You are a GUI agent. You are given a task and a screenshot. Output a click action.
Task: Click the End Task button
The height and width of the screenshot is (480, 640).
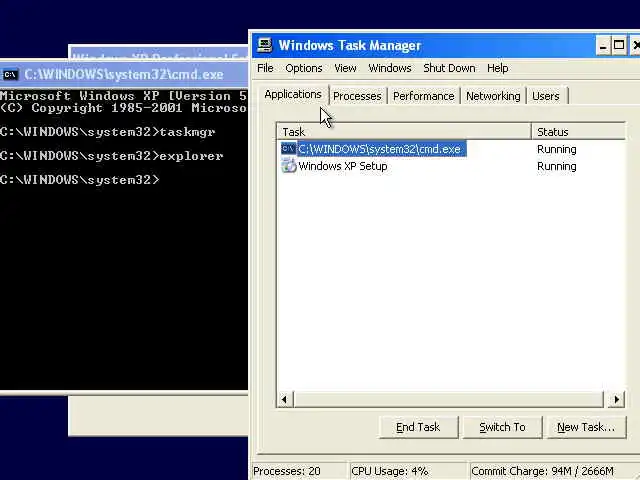[x=418, y=427]
